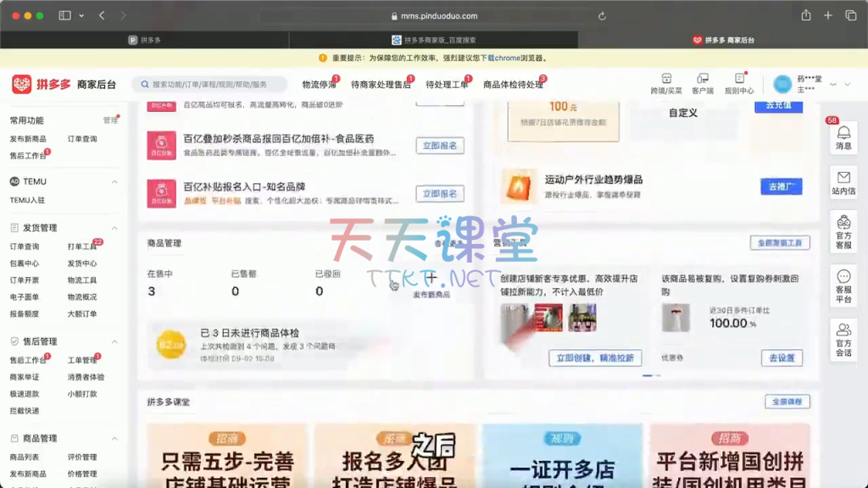Select 待商家处理售后 in top menu
The height and width of the screenshot is (488, 868).
pyautogui.click(x=381, y=85)
